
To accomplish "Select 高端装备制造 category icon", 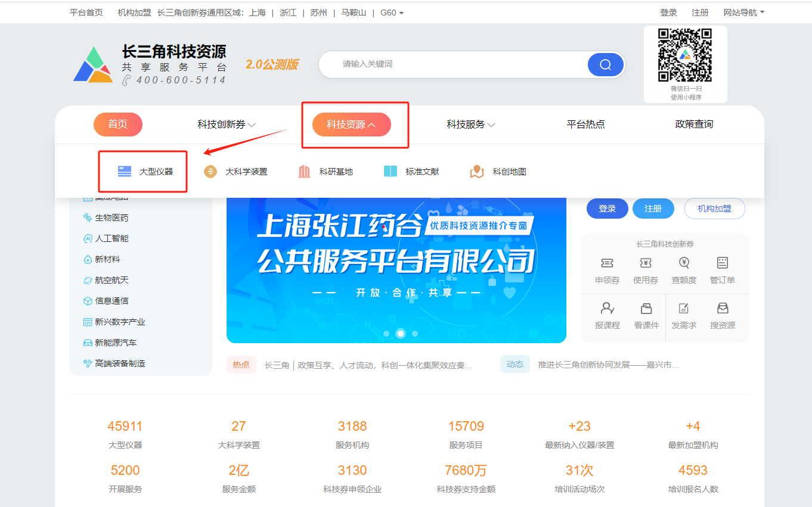I will [88, 363].
